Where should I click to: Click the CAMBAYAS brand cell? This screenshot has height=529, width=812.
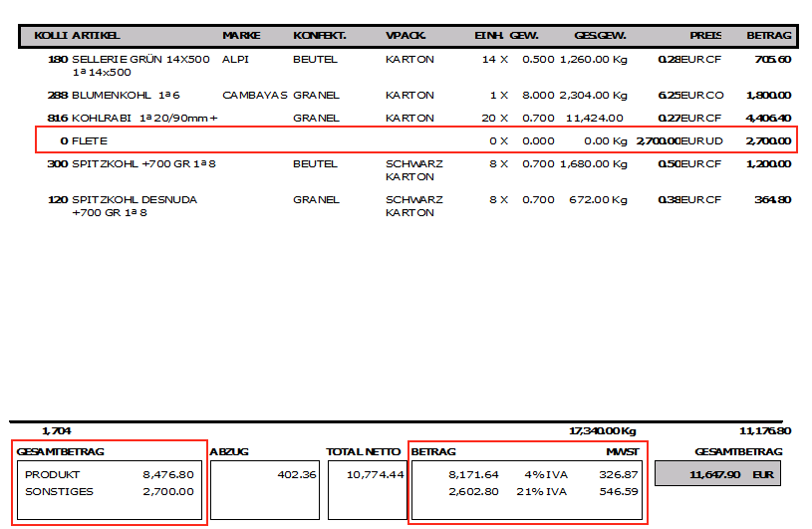(x=254, y=96)
